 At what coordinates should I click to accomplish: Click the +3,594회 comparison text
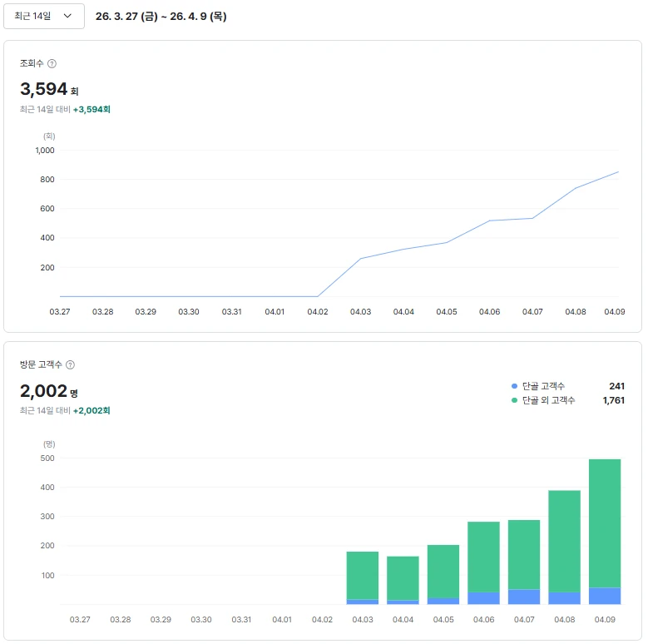(92, 110)
